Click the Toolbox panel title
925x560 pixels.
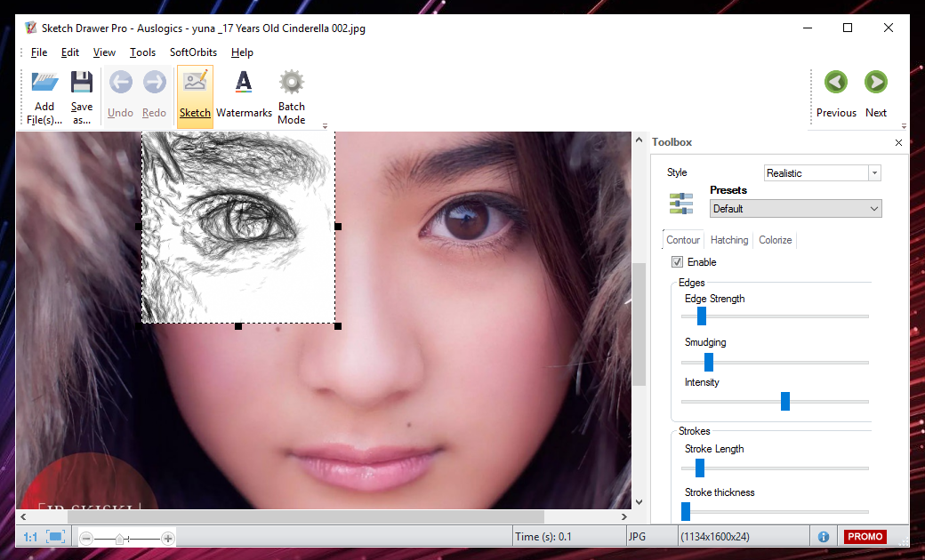coord(672,142)
